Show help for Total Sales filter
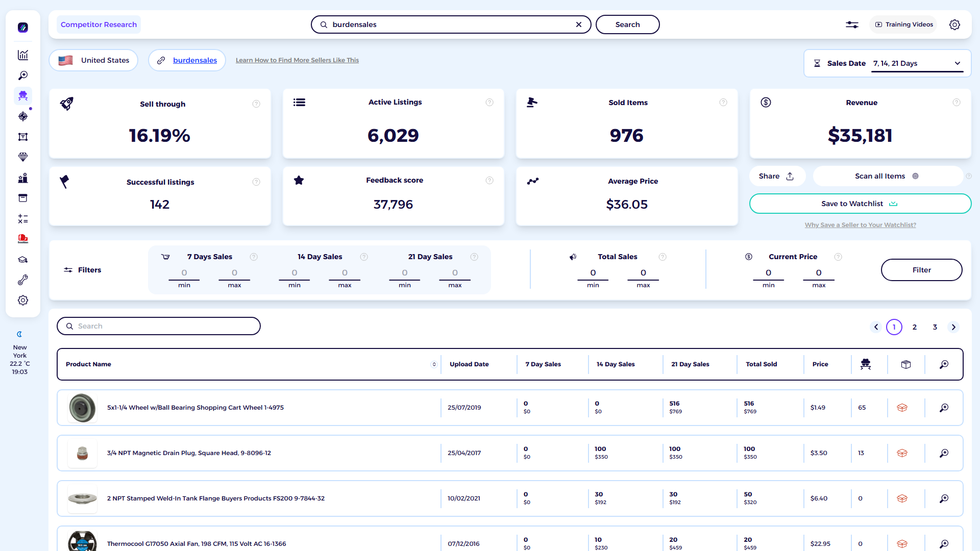980x551 pixels. point(663,257)
